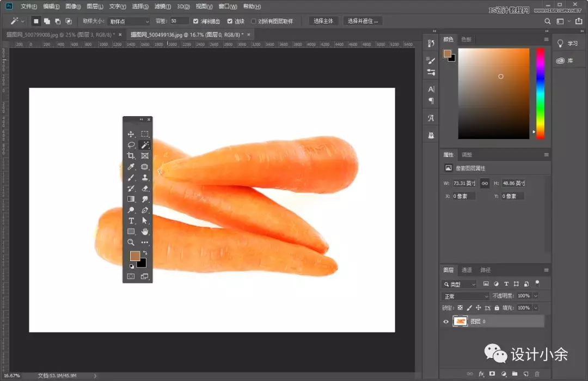Toggle Quick Mask mode in toolbox
The height and width of the screenshot is (381, 588).
pyautogui.click(x=131, y=276)
